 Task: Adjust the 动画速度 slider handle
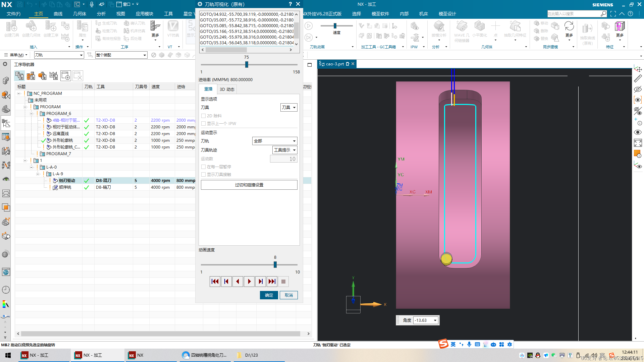coord(275,265)
